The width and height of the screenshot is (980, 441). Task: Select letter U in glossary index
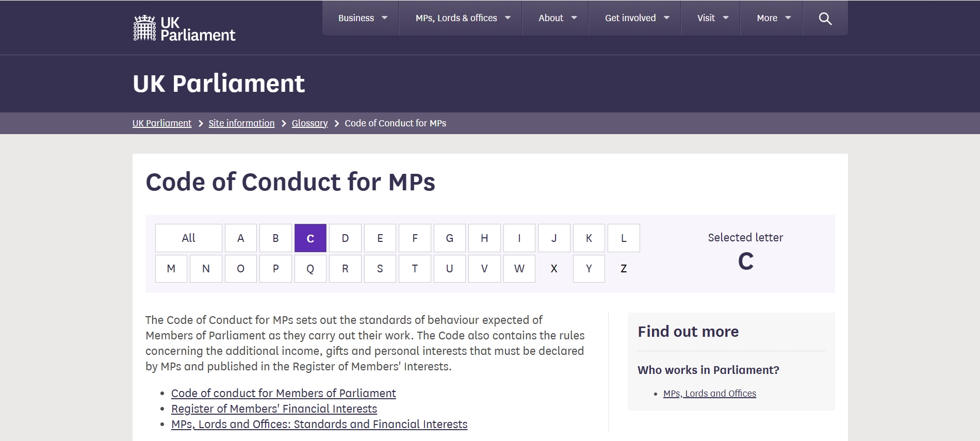(x=450, y=269)
